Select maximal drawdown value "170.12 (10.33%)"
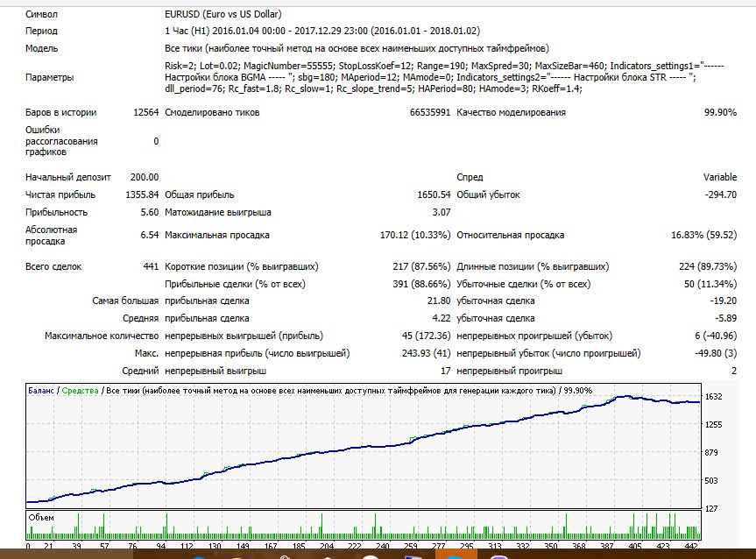This screenshot has height=559, width=756. (415, 235)
